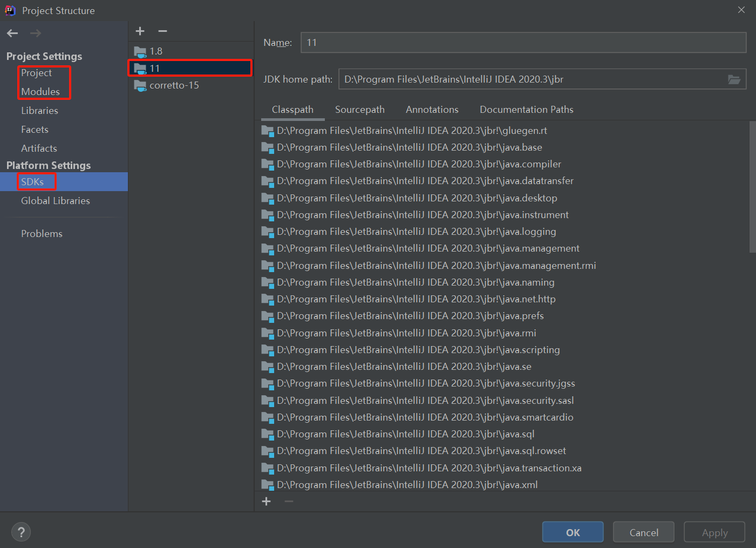Click folder icon of java.desktop entry
The image size is (756, 548).
click(x=268, y=198)
